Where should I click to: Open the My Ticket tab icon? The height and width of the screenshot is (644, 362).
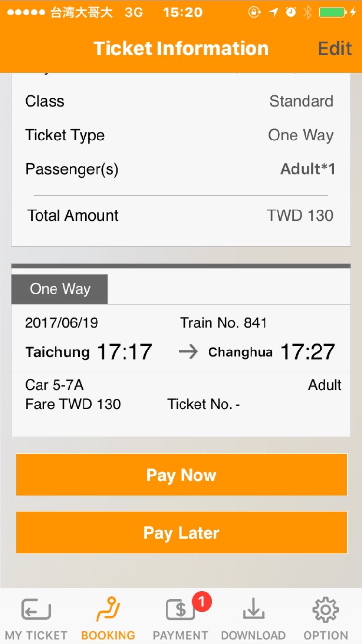[x=36, y=610]
